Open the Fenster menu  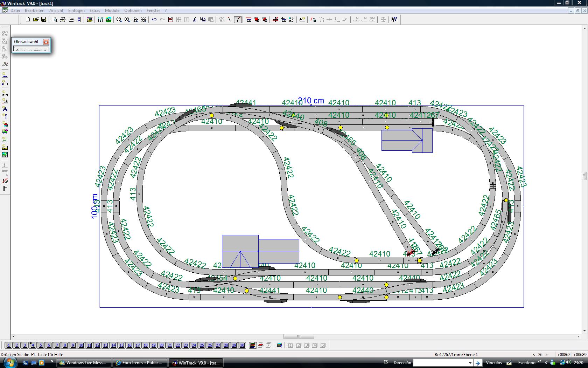click(153, 11)
